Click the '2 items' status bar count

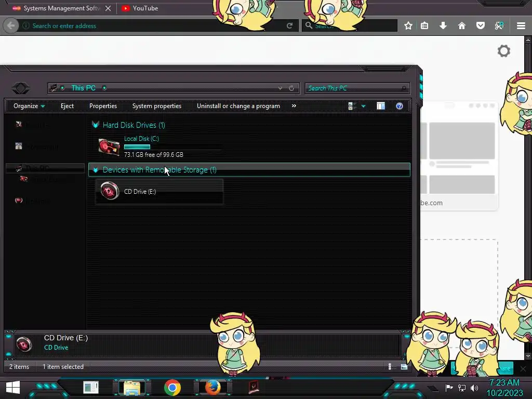tap(19, 367)
